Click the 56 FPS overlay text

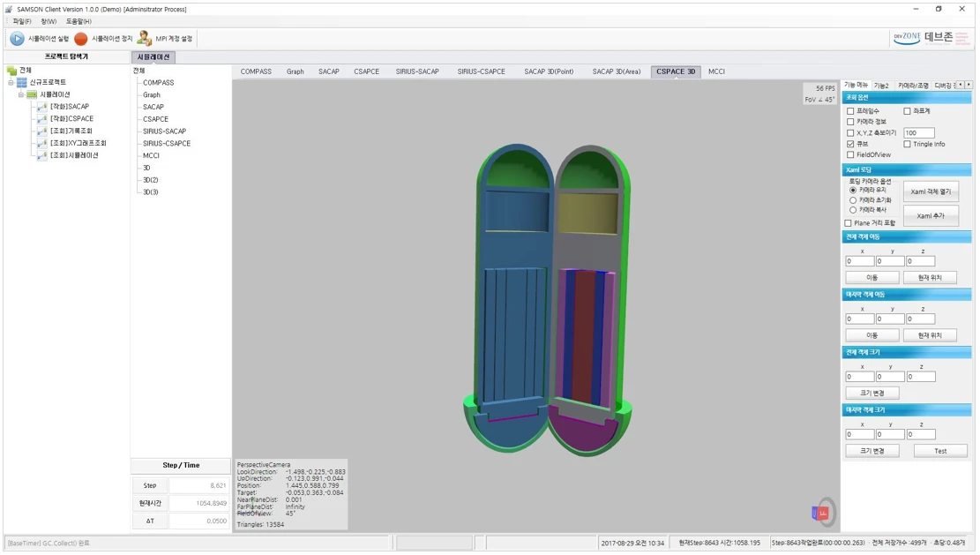point(825,88)
